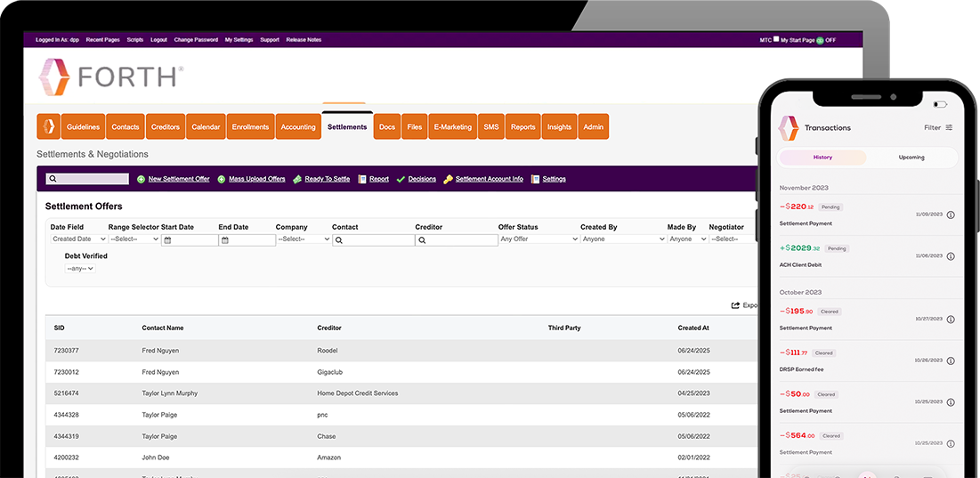Viewport: 980px width, 478px height.
Task: Click the John Doe contact name
Action: [157, 458]
